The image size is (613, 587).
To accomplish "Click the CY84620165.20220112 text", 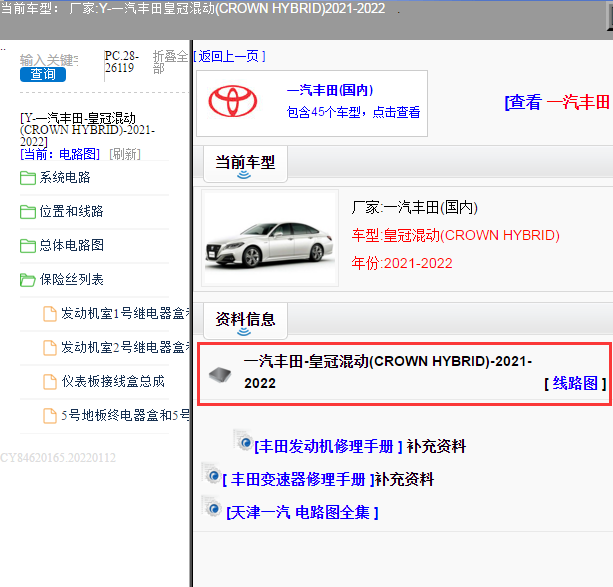I will tap(58, 458).
